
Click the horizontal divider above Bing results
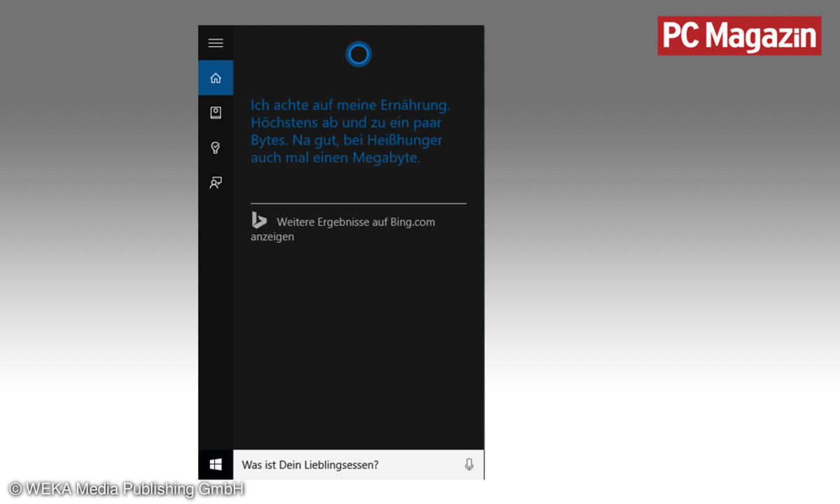click(358, 204)
